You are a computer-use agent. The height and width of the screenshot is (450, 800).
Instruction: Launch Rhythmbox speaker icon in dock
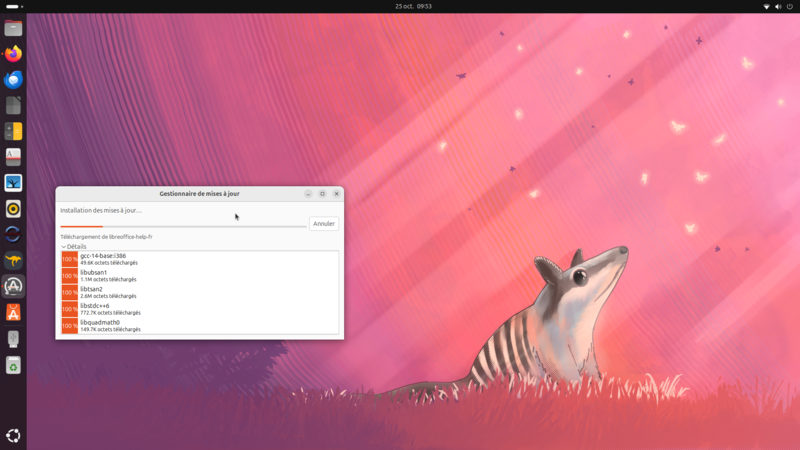pos(13,209)
